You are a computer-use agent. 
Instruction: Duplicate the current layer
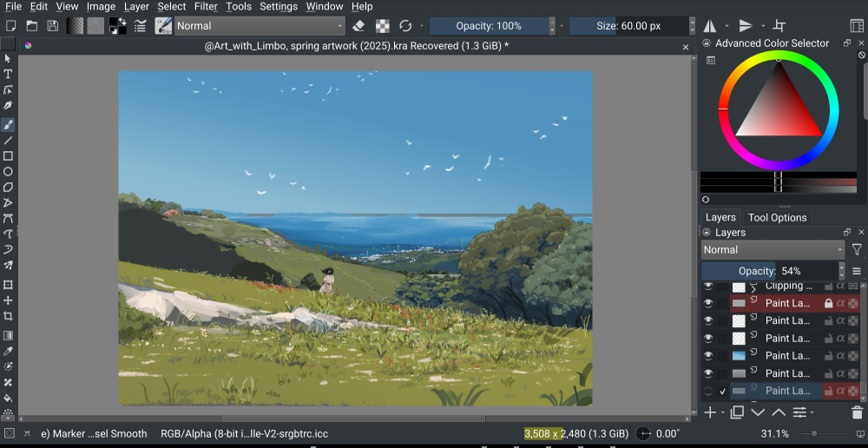point(737,412)
